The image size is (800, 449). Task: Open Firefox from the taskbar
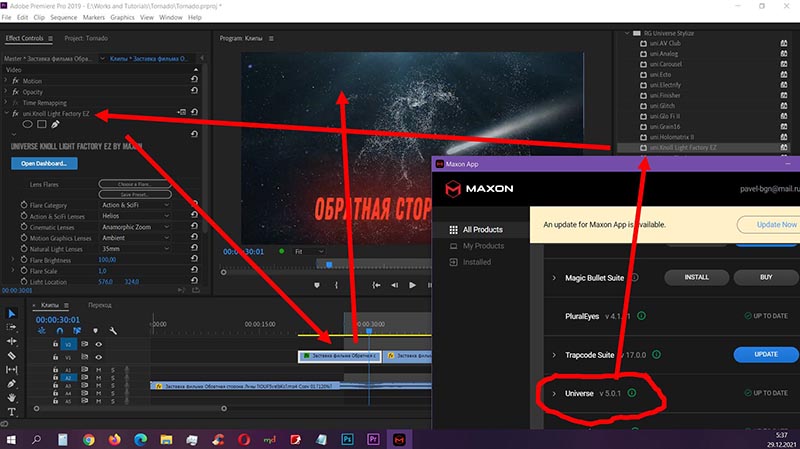pos(115,439)
